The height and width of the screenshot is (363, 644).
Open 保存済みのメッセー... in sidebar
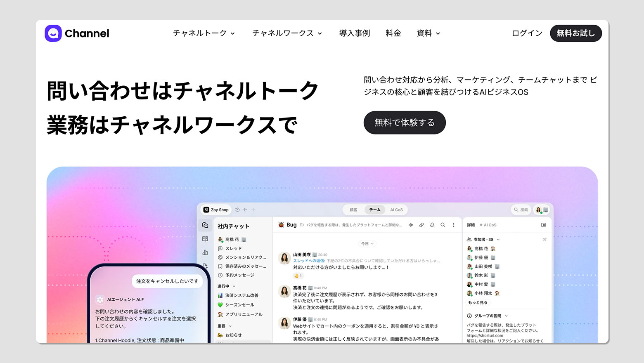coord(242,266)
